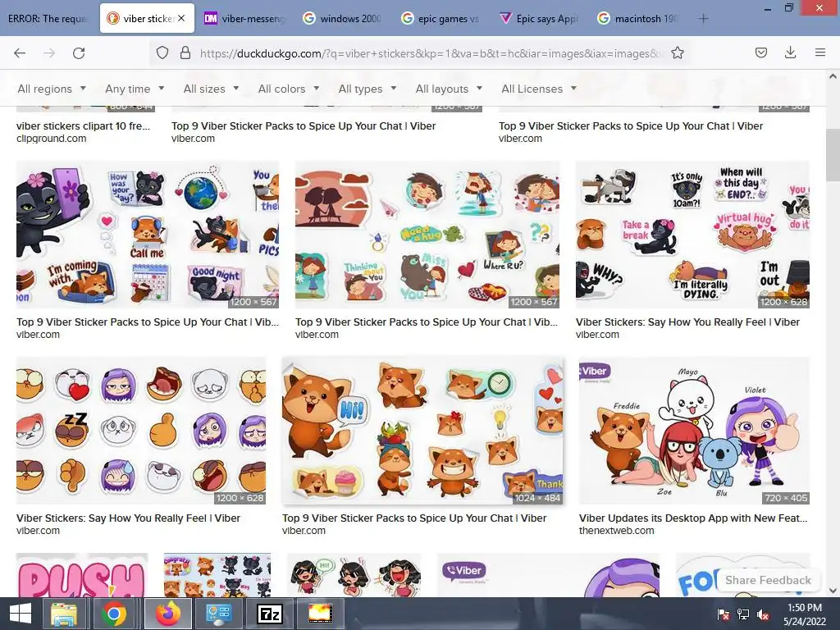Switch to the viber-messenger tab

pos(244,19)
